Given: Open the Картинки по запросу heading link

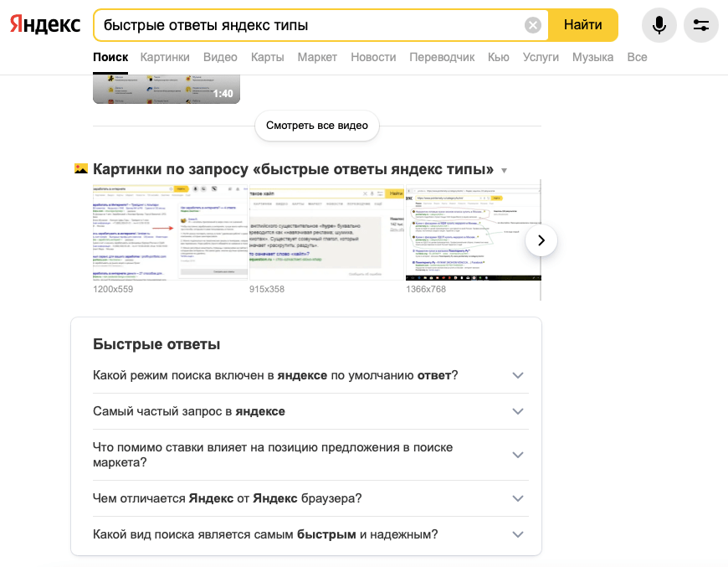Looking at the screenshot, I should click(293, 169).
